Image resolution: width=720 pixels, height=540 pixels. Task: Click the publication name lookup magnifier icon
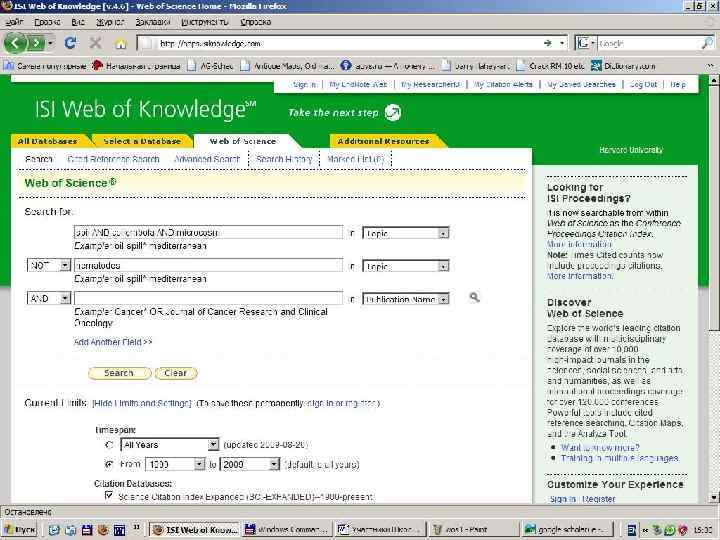(x=474, y=298)
